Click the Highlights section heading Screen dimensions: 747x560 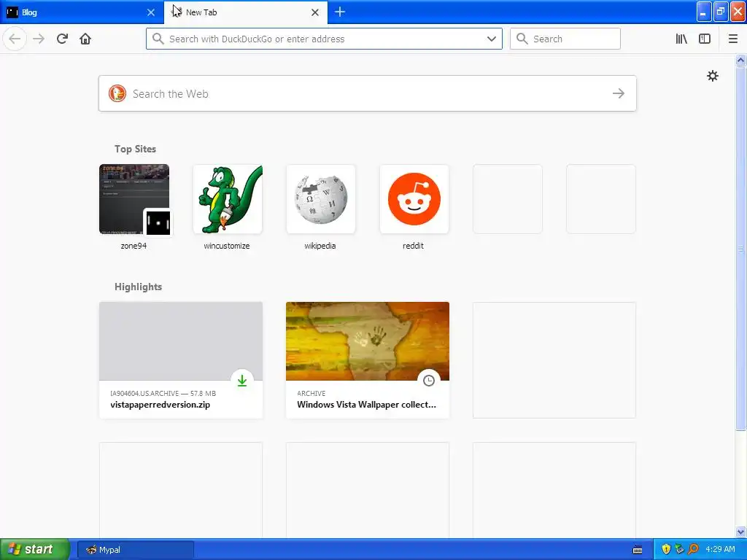[138, 287]
